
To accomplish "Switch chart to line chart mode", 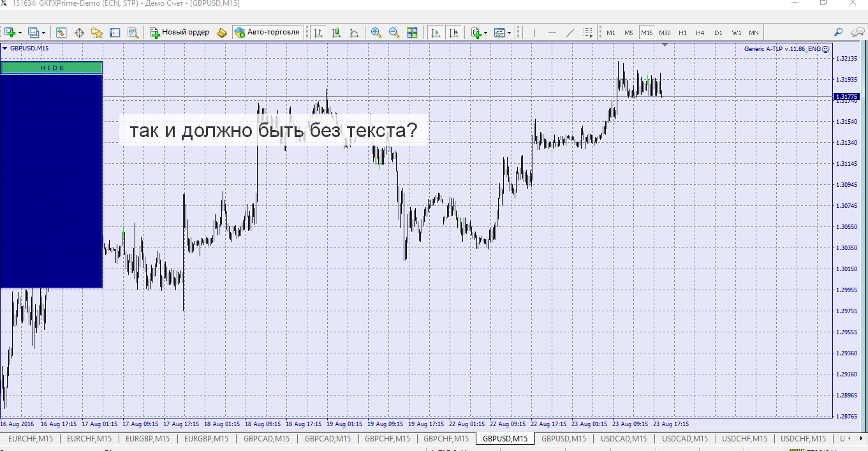I will 353,32.
